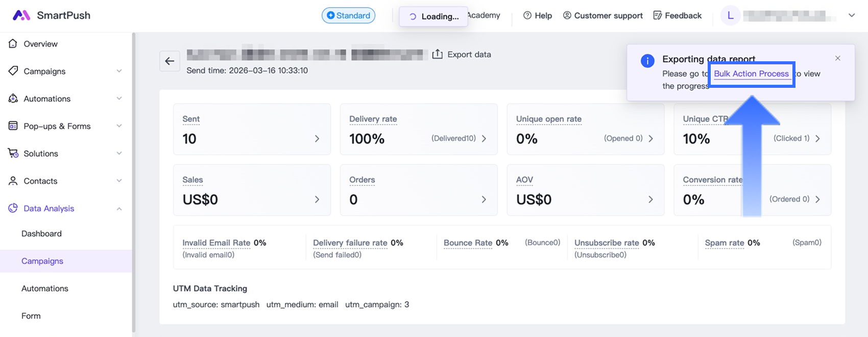Click the back arrow button
Screen dimensions: 868x337
click(170, 61)
